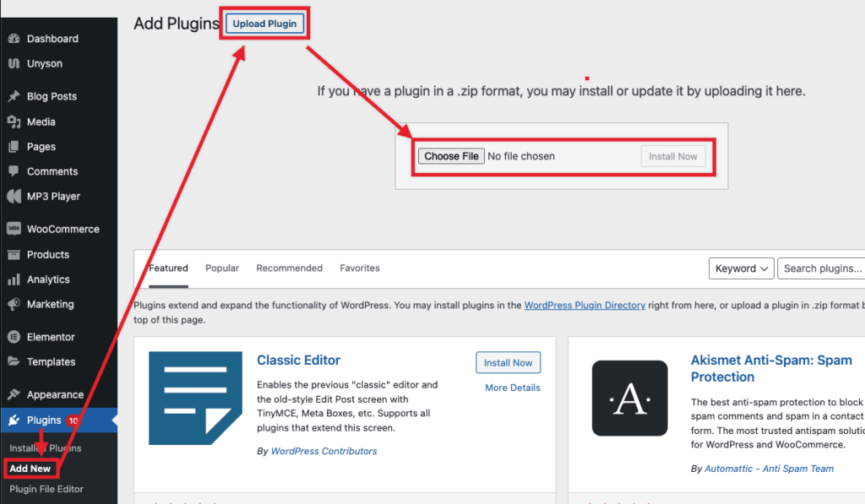Install the Classic Editor plugin
The image size is (865, 504).
pyautogui.click(x=508, y=363)
